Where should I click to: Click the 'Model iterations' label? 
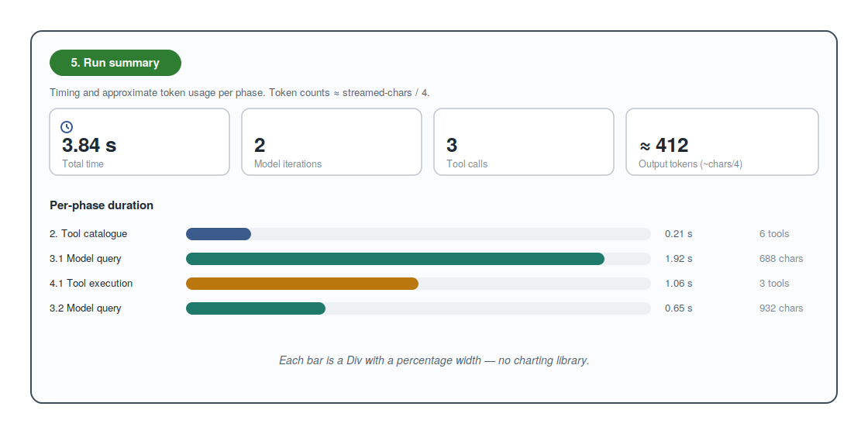[288, 164]
